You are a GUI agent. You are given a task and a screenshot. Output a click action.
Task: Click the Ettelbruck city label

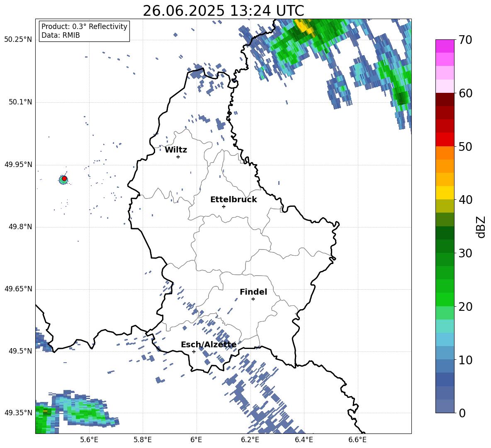pos(233,200)
